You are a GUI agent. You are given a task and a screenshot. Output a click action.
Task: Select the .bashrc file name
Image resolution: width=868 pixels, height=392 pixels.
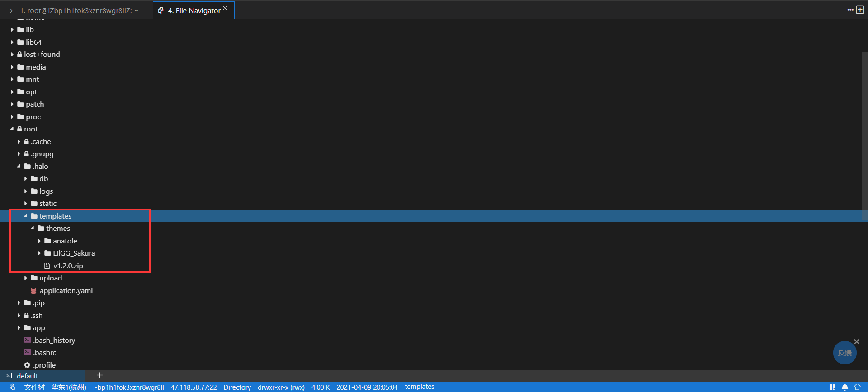[44, 352]
